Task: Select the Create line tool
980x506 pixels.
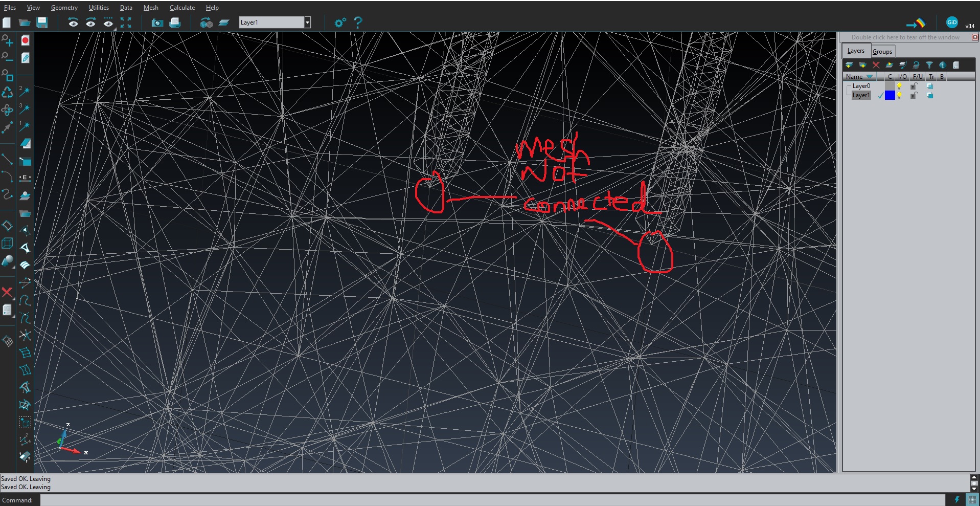Action: (x=7, y=160)
